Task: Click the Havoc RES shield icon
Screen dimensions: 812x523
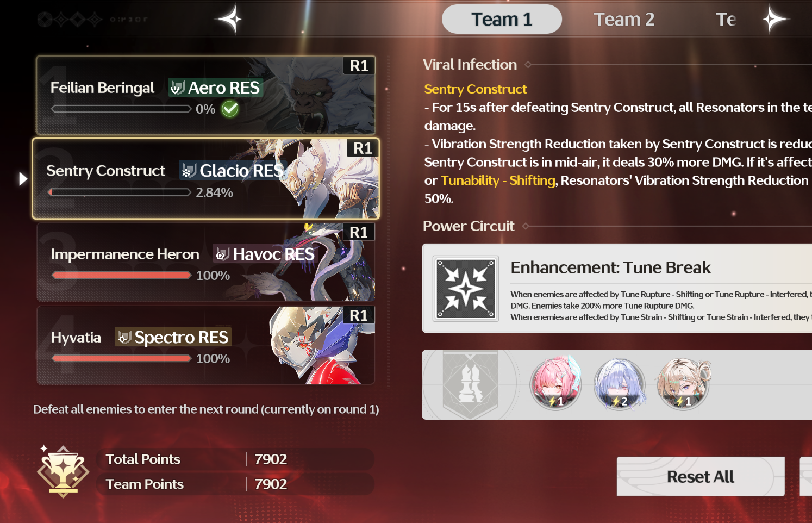Action: pyautogui.click(x=222, y=254)
